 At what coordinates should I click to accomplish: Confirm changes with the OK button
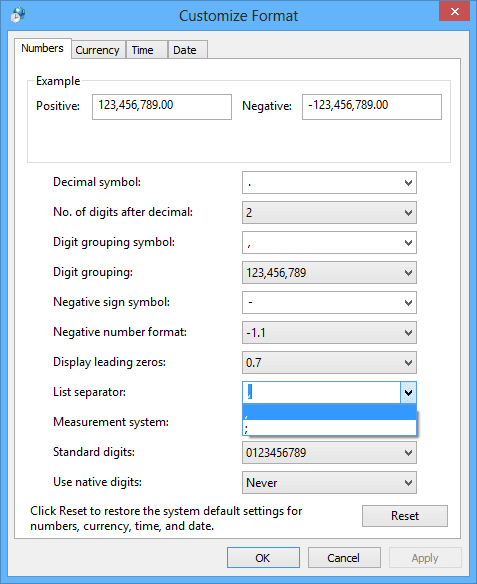point(263,558)
